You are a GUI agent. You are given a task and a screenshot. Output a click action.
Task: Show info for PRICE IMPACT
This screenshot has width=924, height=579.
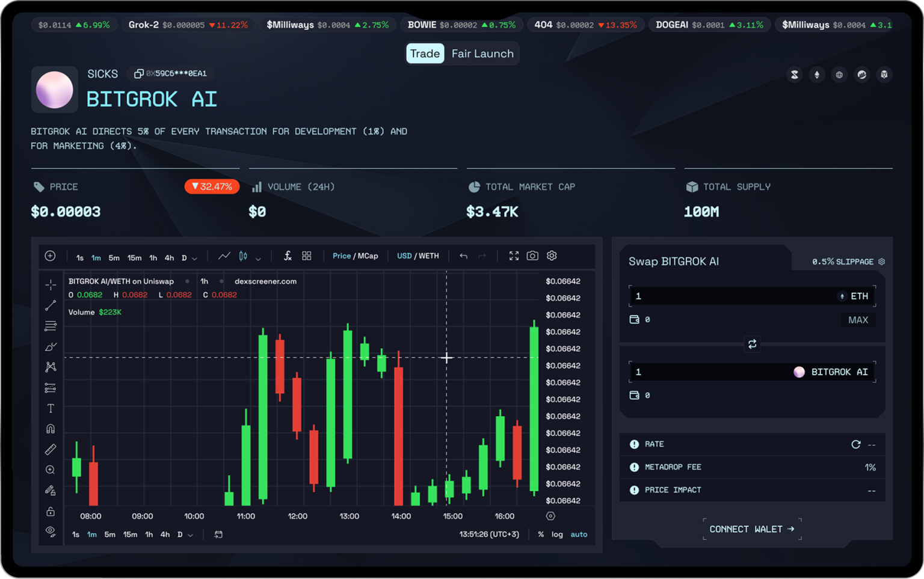tap(634, 490)
